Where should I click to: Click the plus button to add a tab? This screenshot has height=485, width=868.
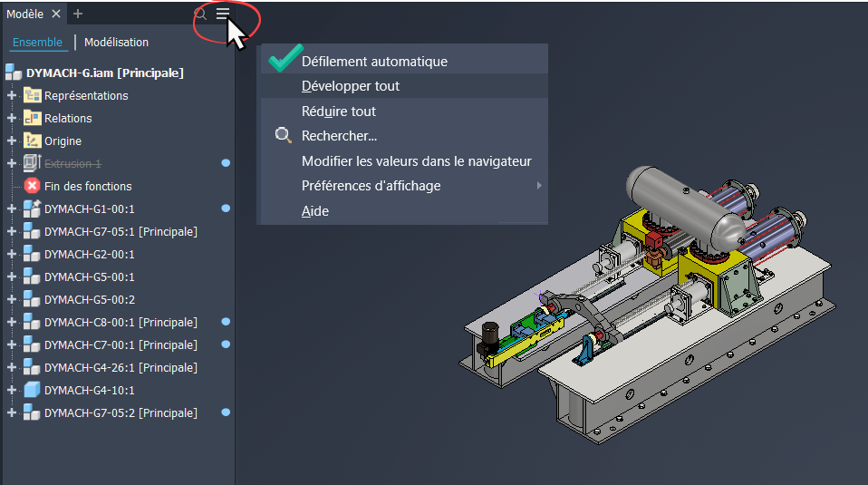pyautogui.click(x=78, y=14)
